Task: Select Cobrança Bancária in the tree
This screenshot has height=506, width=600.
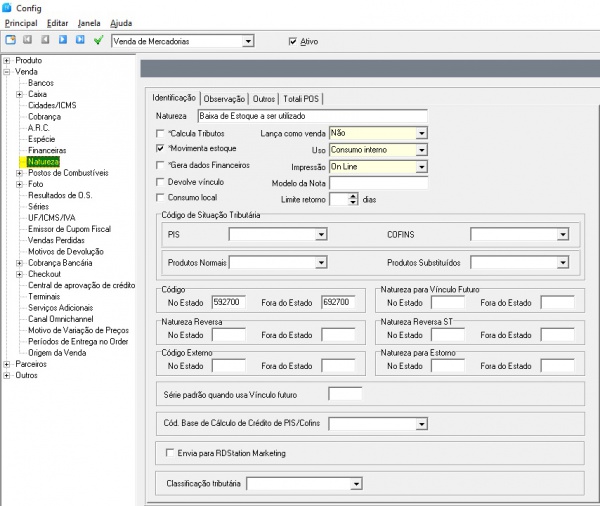Action: [58, 262]
